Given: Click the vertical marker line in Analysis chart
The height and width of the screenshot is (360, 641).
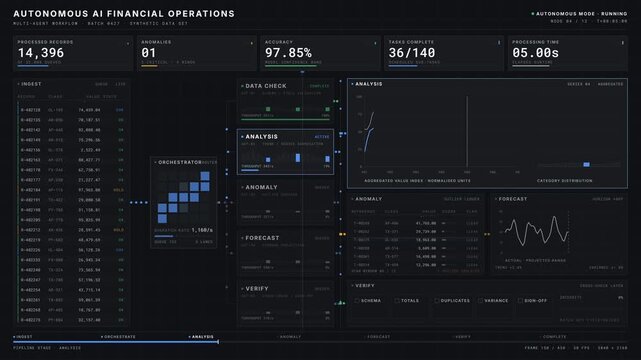Looking at the screenshot, I should pos(467,132).
